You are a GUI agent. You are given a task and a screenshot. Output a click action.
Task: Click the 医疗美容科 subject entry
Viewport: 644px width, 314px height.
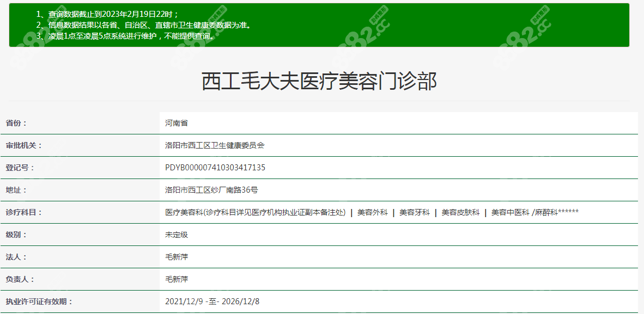[255, 212]
